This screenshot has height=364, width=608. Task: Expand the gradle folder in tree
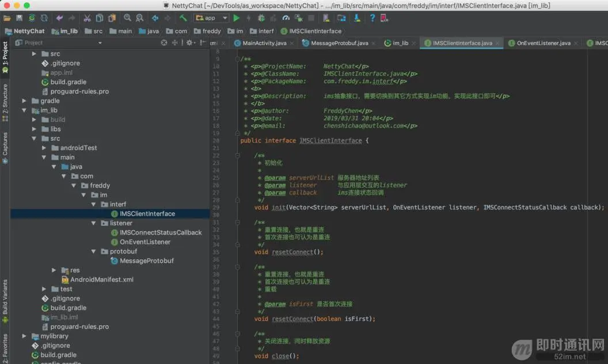click(24, 101)
